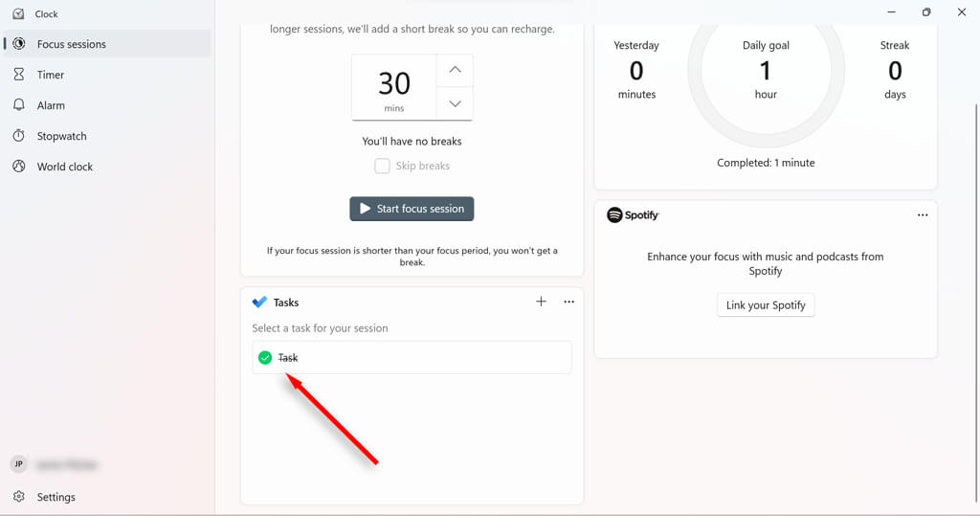Click the Timer hourglass icon

[19, 75]
